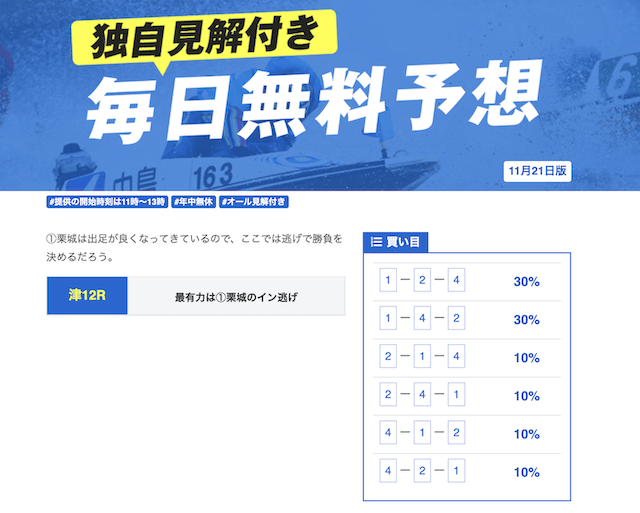Choose the 2-1-4 bet combination row

coord(467,358)
